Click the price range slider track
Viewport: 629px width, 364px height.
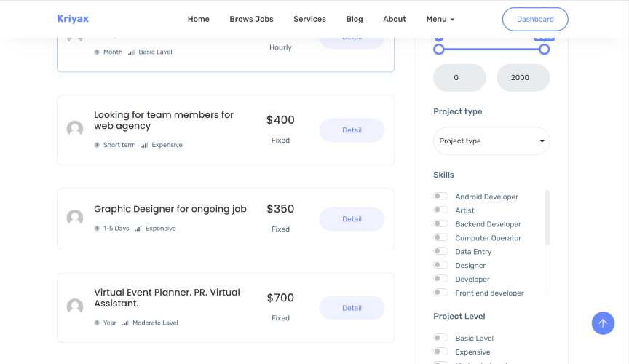click(491, 50)
